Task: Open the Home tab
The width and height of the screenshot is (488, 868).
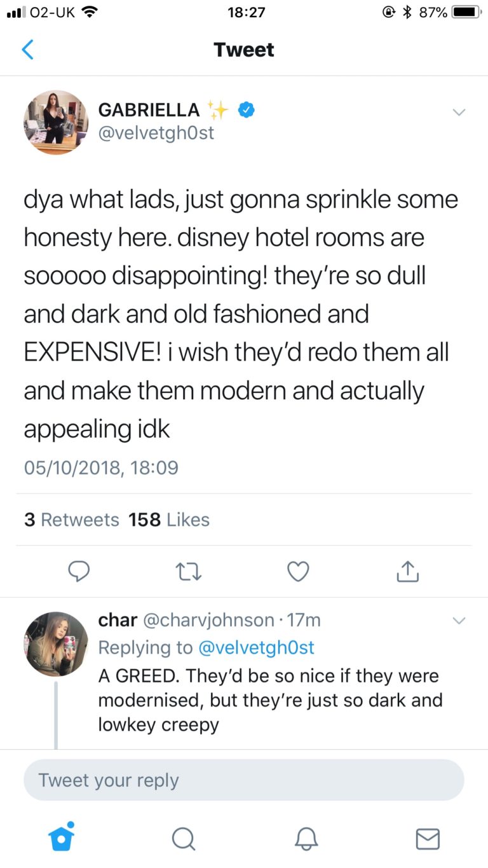Action: 62,837
